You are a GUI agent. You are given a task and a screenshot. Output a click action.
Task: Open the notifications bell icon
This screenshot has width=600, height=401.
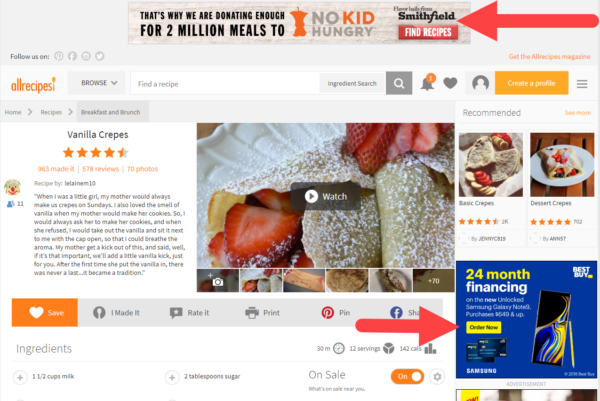[x=427, y=82]
